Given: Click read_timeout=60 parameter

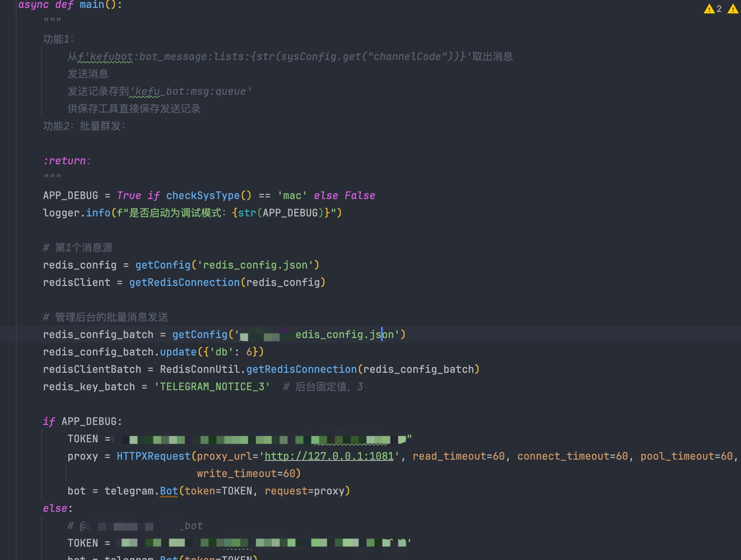Looking at the screenshot, I should [459, 456].
